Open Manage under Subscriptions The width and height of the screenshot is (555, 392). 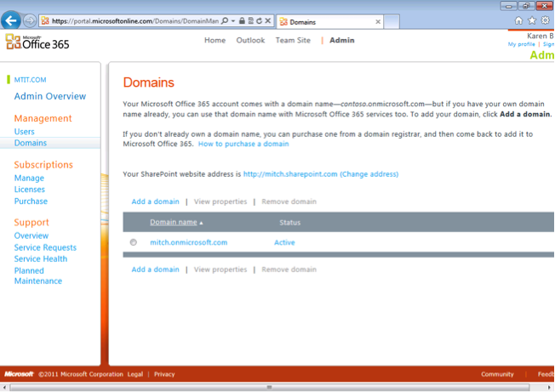[x=29, y=179]
